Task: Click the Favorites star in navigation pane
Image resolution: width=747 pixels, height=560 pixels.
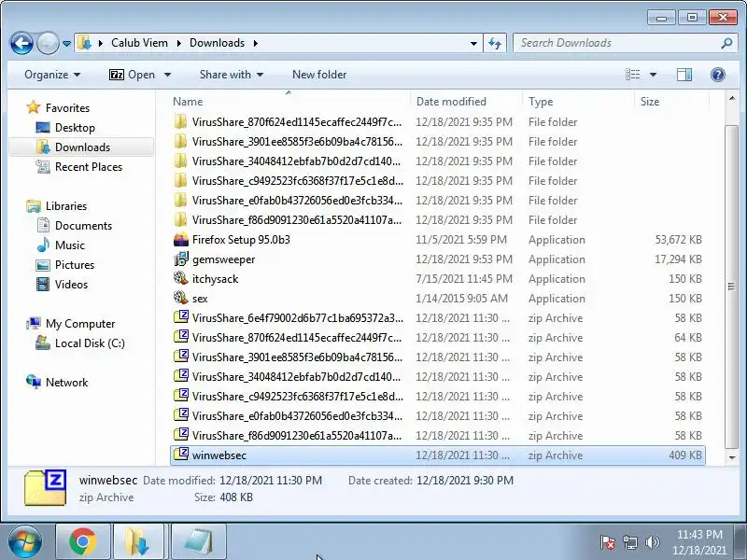Action: 33,107
